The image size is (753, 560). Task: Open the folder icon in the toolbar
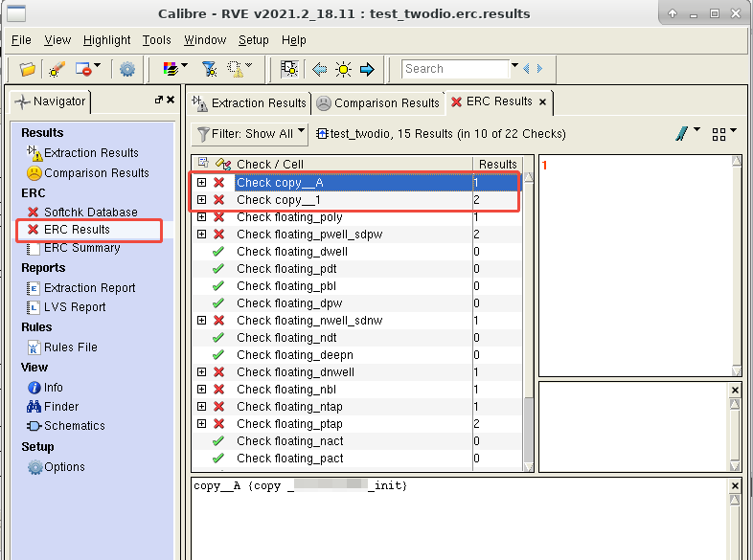pos(28,69)
